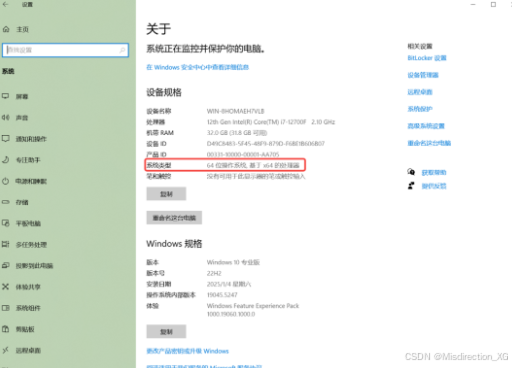Open the 体验共享 shared experiences icon
The width and height of the screenshot is (512, 368).
point(6,287)
